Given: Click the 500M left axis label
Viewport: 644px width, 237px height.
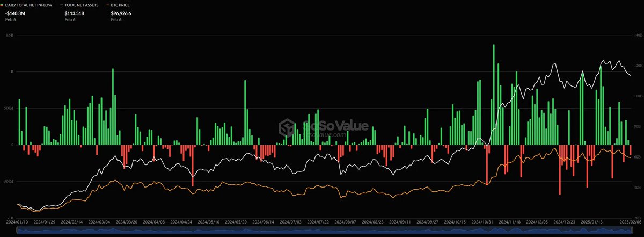Looking at the screenshot, I should point(10,108).
